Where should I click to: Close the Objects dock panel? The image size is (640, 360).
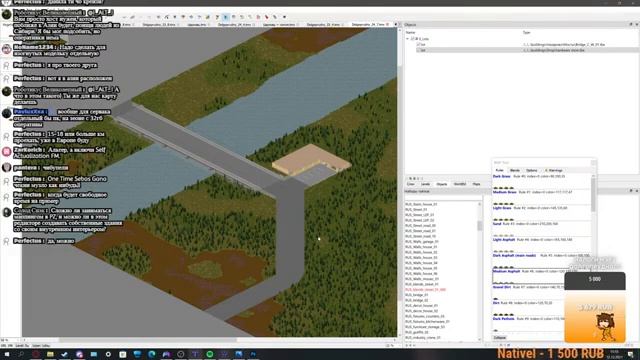[636, 24]
